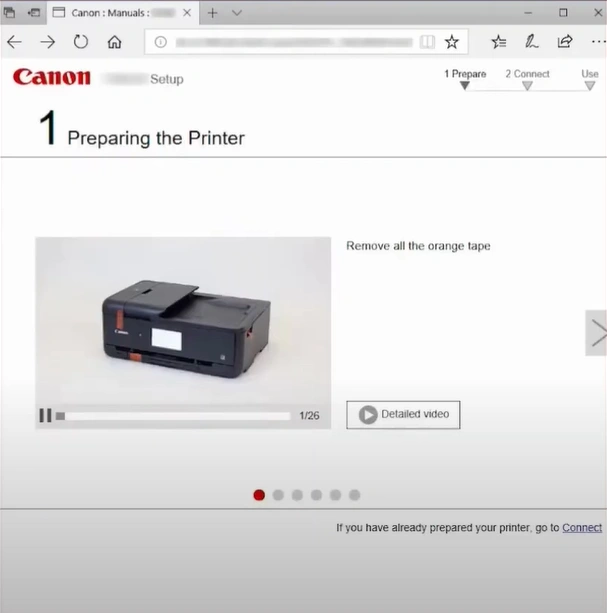The width and height of the screenshot is (607, 613).
Task: Click the Add notes pen icon
Action: (532, 42)
